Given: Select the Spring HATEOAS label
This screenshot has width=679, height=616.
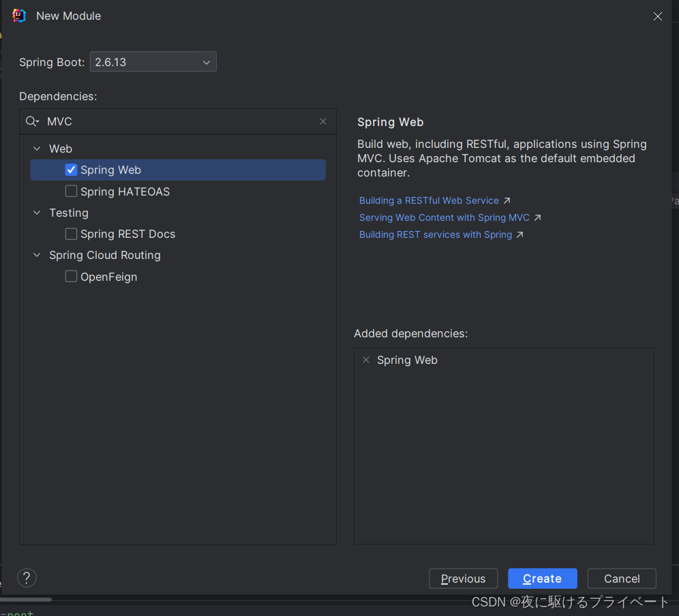Looking at the screenshot, I should coord(125,191).
